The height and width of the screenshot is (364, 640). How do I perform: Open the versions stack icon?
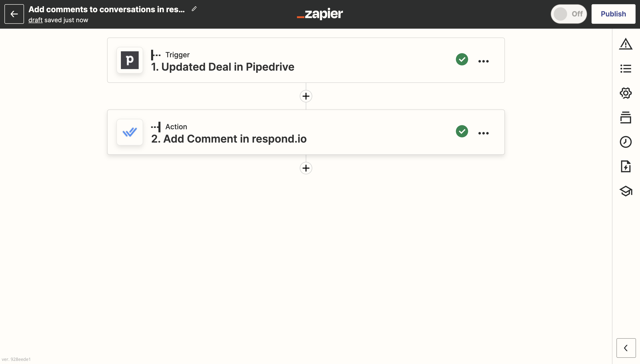626,117
